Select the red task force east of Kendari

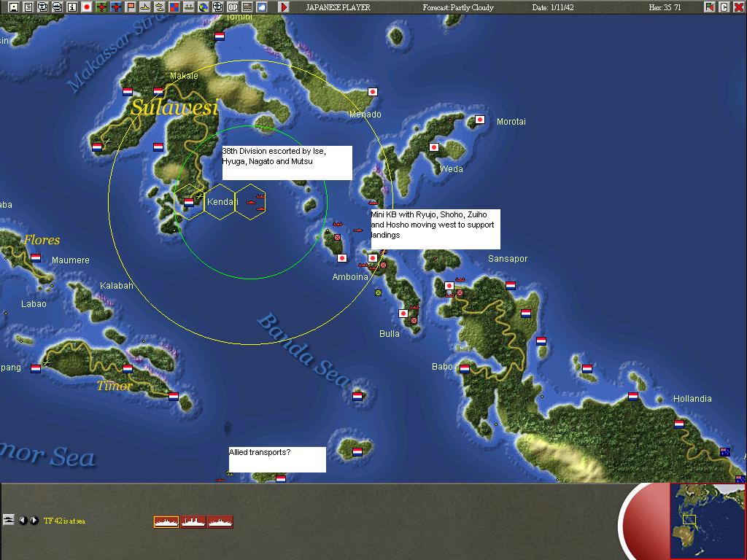256,203
